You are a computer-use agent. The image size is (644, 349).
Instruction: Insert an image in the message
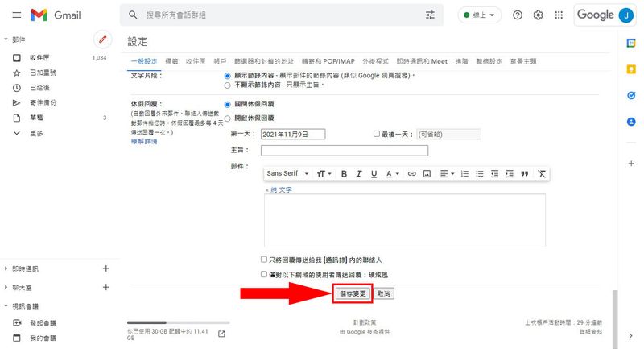[x=427, y=174]
